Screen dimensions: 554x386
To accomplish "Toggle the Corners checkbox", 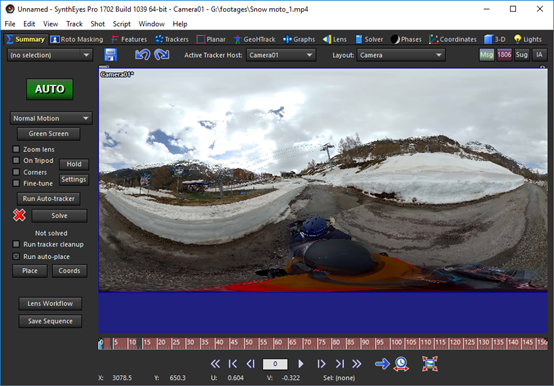I will point(16,172).
